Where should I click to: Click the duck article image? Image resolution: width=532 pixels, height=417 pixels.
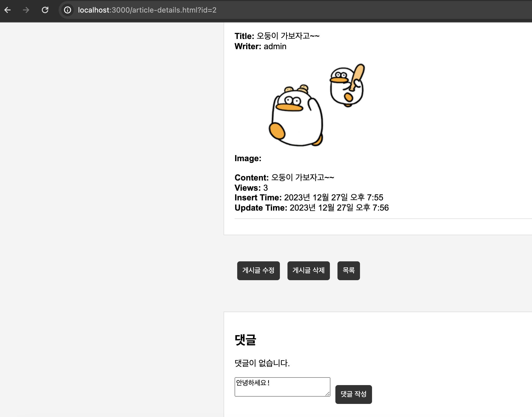317,105
